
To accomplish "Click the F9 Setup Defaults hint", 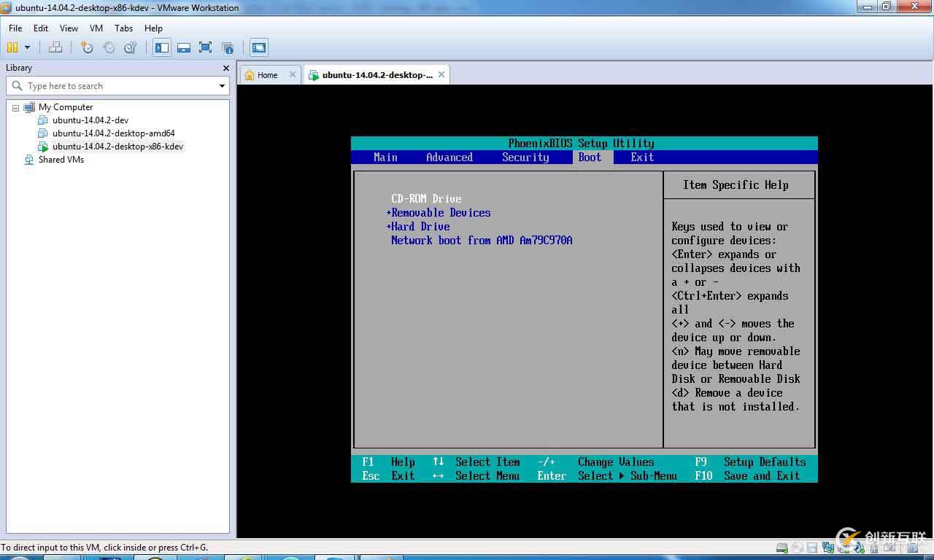I will [x=750, y=462].
